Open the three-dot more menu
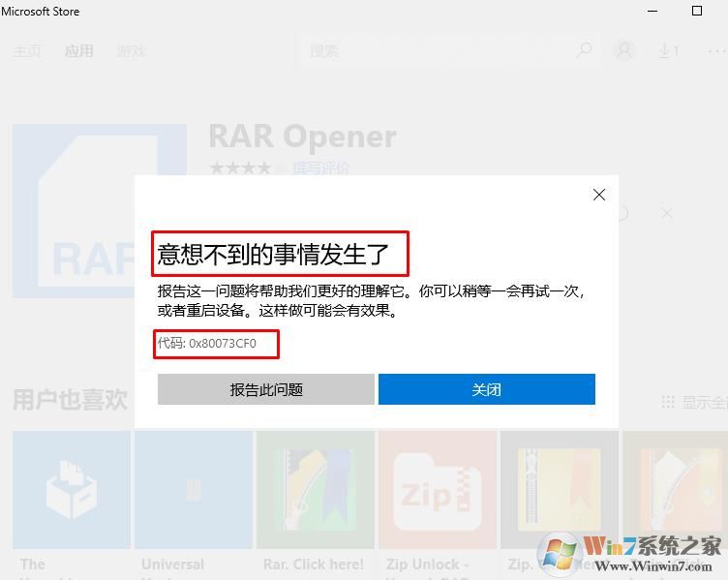The width and height of the screenshot is (728, 580). 716,50
